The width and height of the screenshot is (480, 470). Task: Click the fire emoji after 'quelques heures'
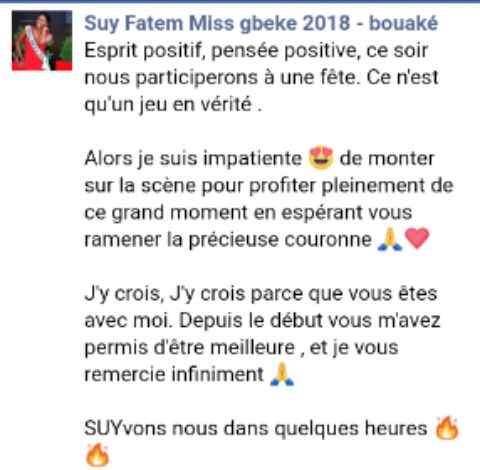click(447, 427)
